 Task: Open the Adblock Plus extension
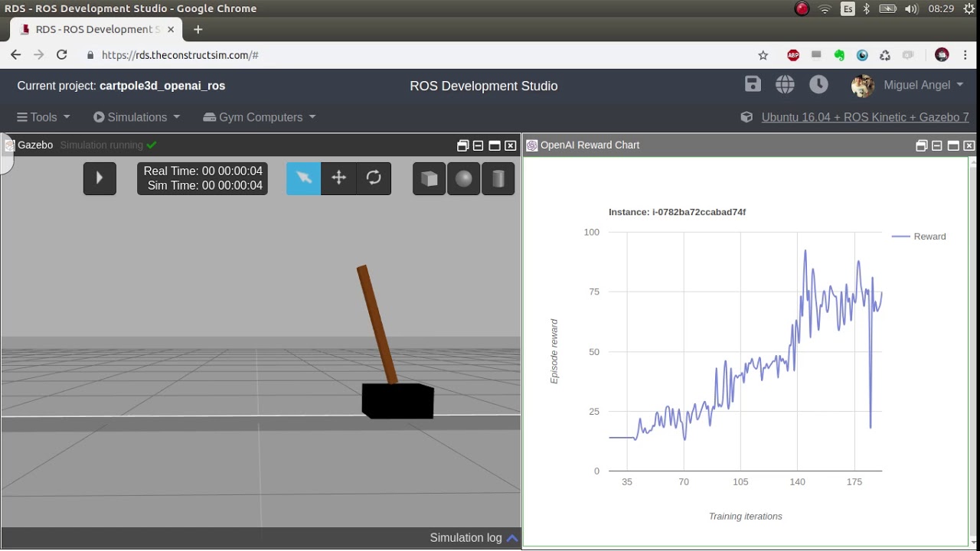pos(793,55)
